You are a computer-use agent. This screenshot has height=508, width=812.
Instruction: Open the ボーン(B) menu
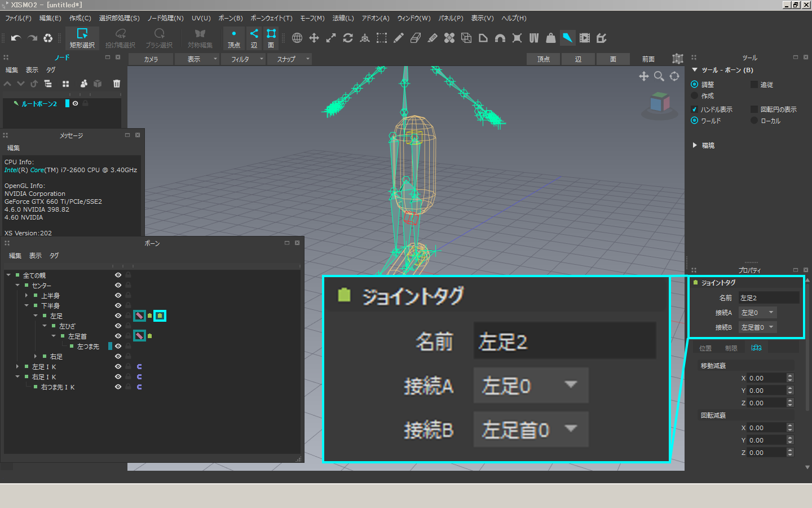[x=231, y=18]
